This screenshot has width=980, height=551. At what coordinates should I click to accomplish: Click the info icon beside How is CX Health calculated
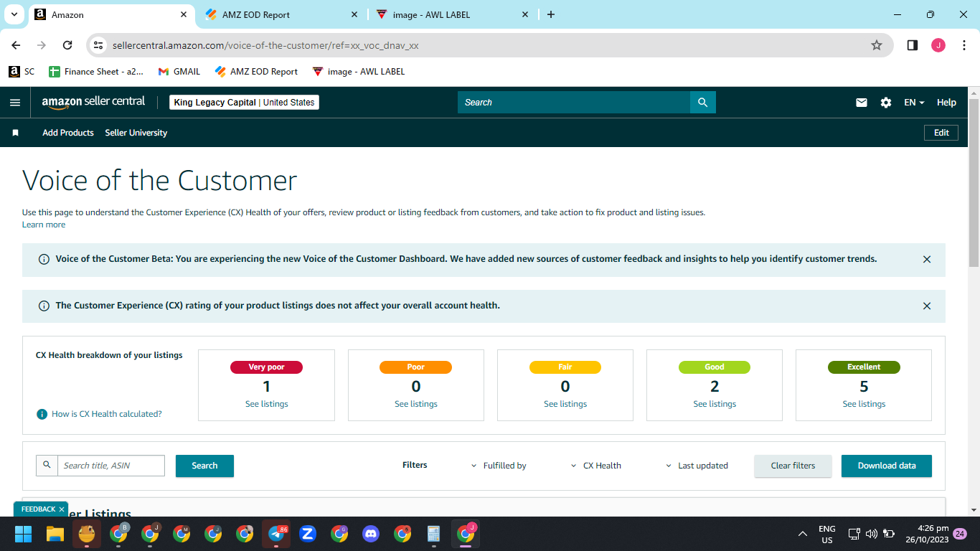coord(42,414)
